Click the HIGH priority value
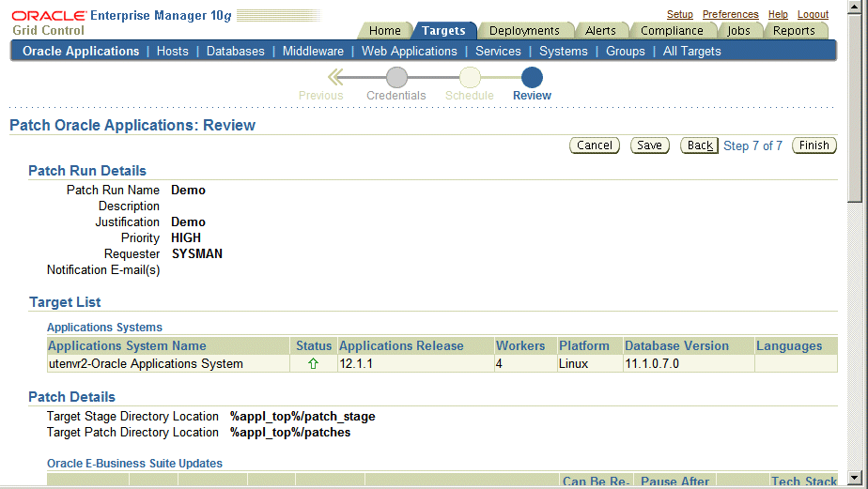 click(186, 237)
